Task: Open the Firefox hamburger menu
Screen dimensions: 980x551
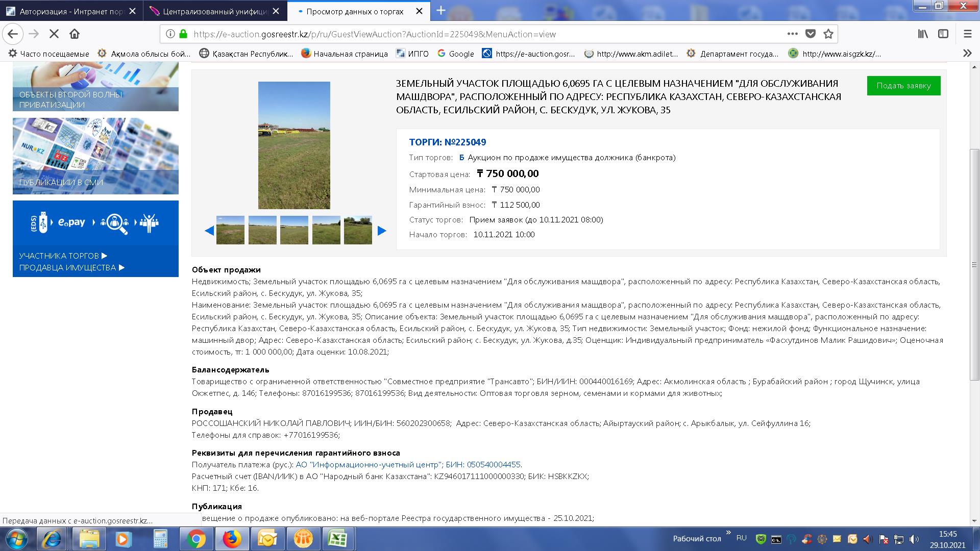Action: click(x=967, y=34)
